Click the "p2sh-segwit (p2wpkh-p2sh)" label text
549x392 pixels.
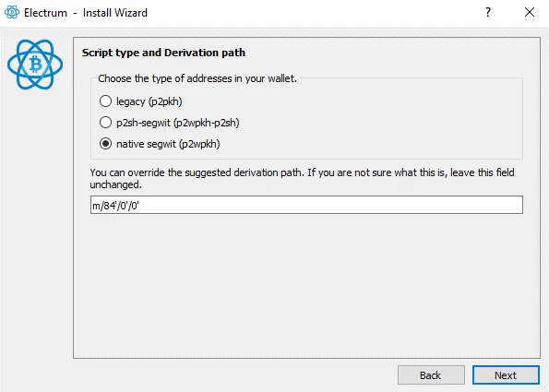coord(178,123)
